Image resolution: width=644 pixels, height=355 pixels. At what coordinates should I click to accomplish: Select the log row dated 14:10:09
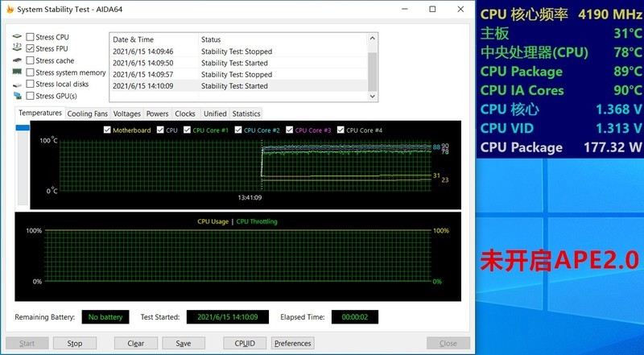(238, 86)
